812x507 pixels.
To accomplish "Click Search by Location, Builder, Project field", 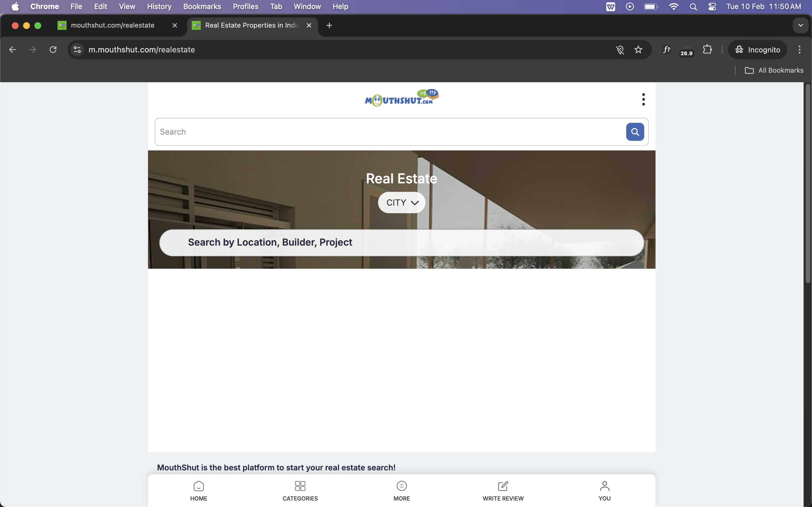I will coord(401,243).
